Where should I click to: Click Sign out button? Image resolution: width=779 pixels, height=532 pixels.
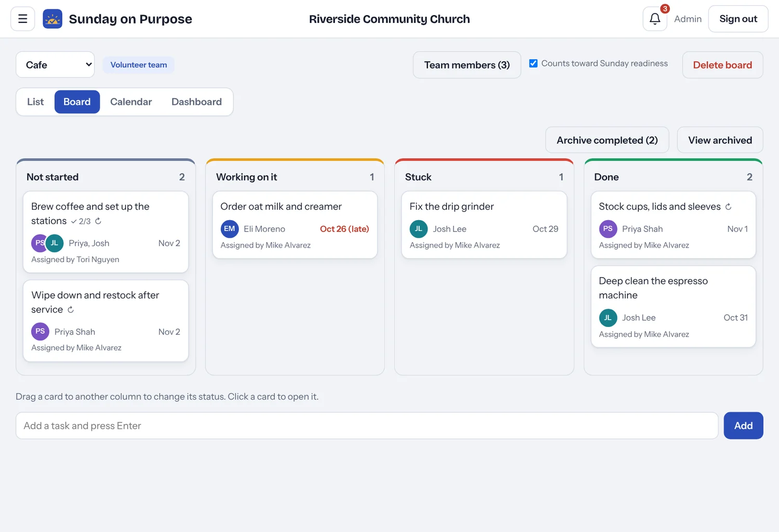click(738, 19)
